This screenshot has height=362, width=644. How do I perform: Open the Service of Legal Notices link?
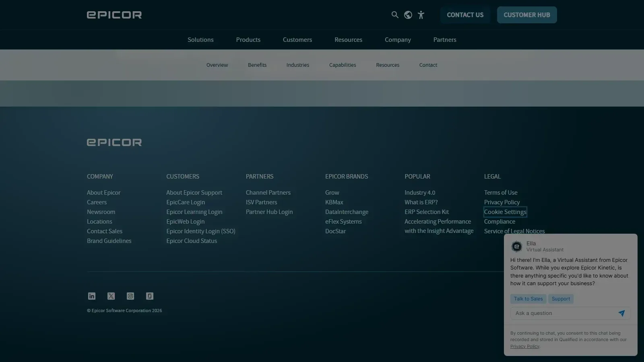point(514,231)
